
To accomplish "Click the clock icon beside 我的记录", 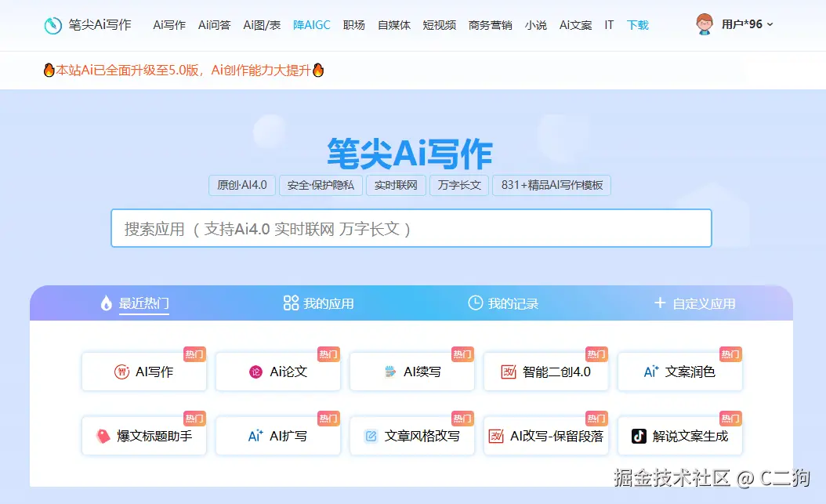I will point(475,303).
